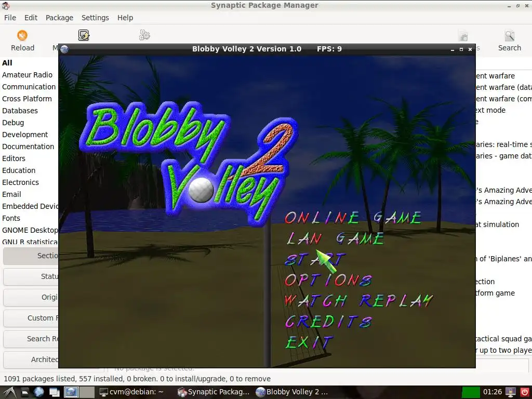Switch to cvm@debian terminal taskbar entry
Image resolution: width=532 pixels, height=399 pixels.
[x=131, y=392]
